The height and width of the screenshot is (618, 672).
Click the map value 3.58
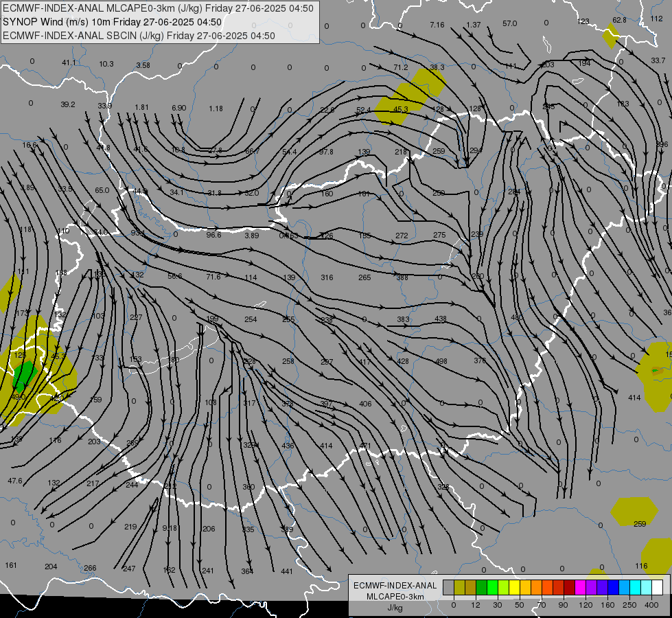143,65
